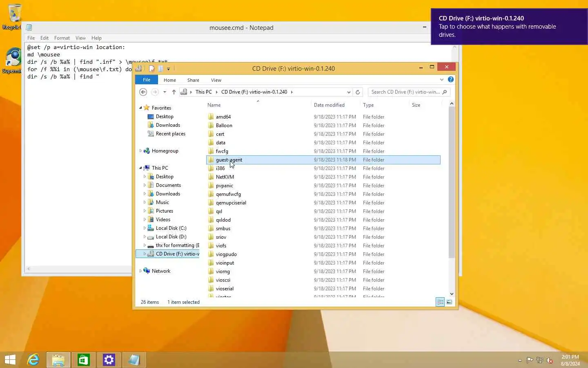The image size is (588, 368).
Task: Open Explorer Help question mark icon
Action: point(451,79)
